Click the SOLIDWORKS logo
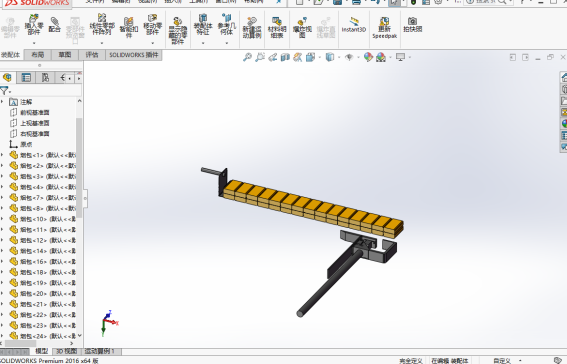Viewport: 567px width, 364px height. [x=38, y=3]
